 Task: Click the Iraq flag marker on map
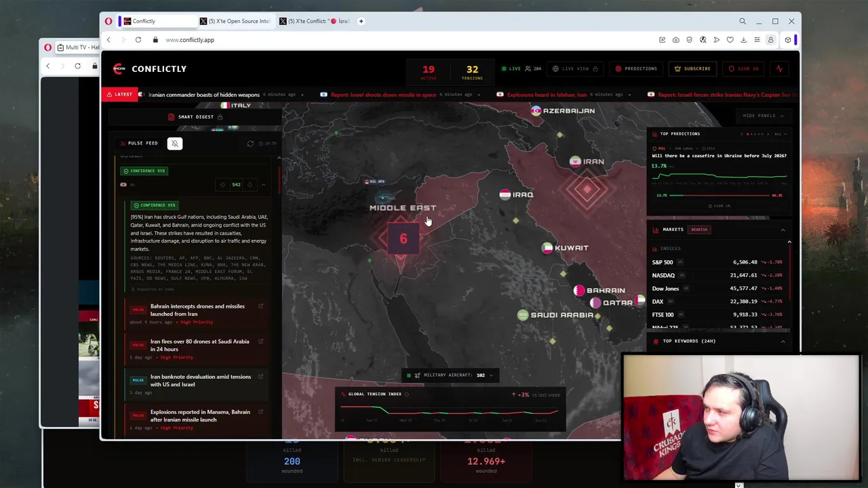505,195
